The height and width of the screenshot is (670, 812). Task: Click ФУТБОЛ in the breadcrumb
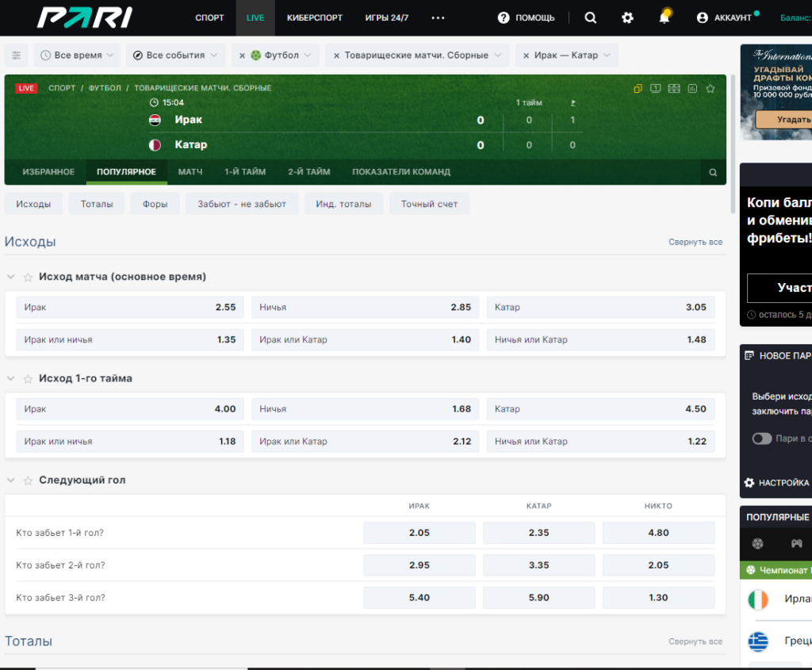[x=105, y=88]
